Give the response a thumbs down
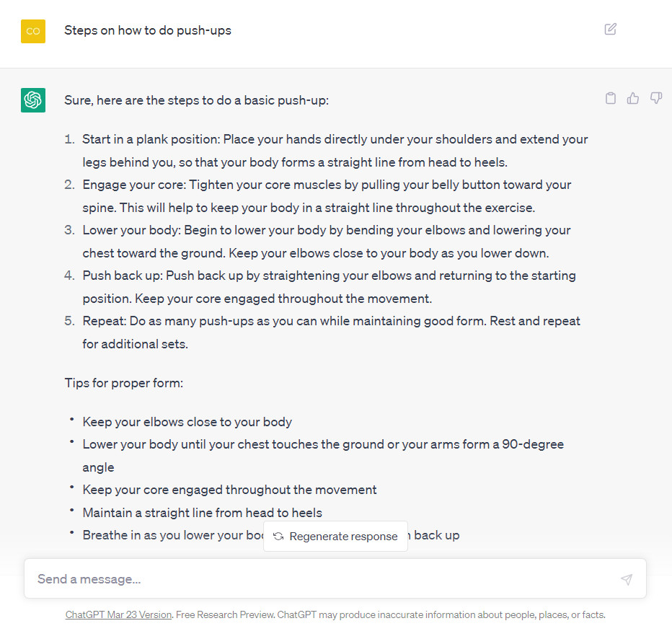672x626 pixels. (x=655, y=99)
